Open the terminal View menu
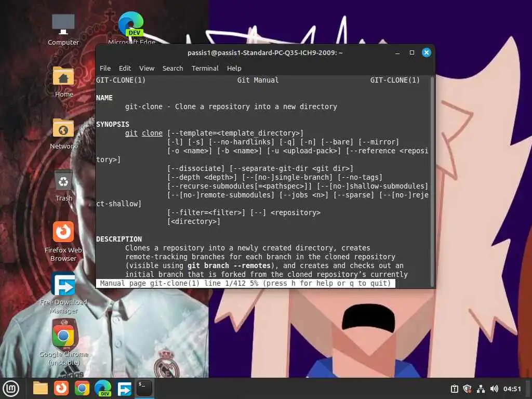The height and width of the screenshot is (399, 532). pyautogui.click(x=147, y=68)
